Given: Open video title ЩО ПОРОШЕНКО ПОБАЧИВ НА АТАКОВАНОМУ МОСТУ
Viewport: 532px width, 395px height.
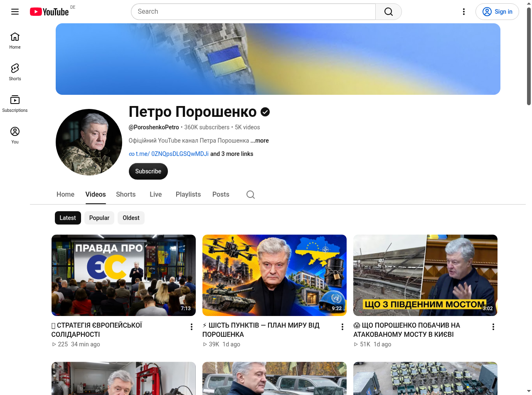Looking at the screenshot, I should coord(407,330).
